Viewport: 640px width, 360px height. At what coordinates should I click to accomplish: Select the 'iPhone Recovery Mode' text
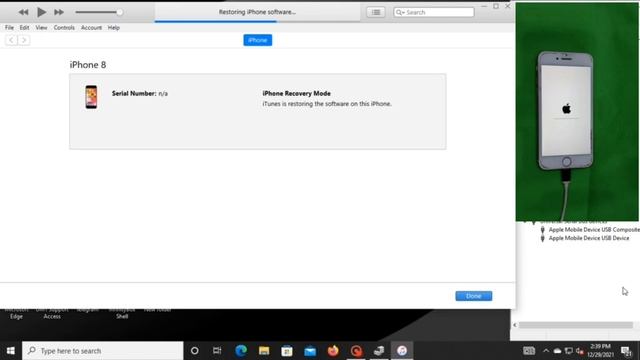[296, 93]
